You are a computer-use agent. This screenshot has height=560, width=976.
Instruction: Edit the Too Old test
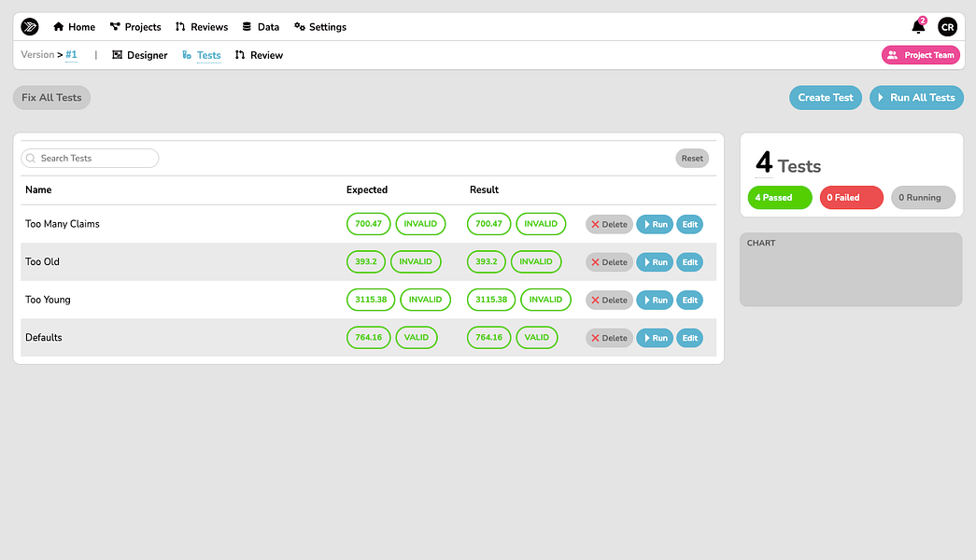coord(689,262)
